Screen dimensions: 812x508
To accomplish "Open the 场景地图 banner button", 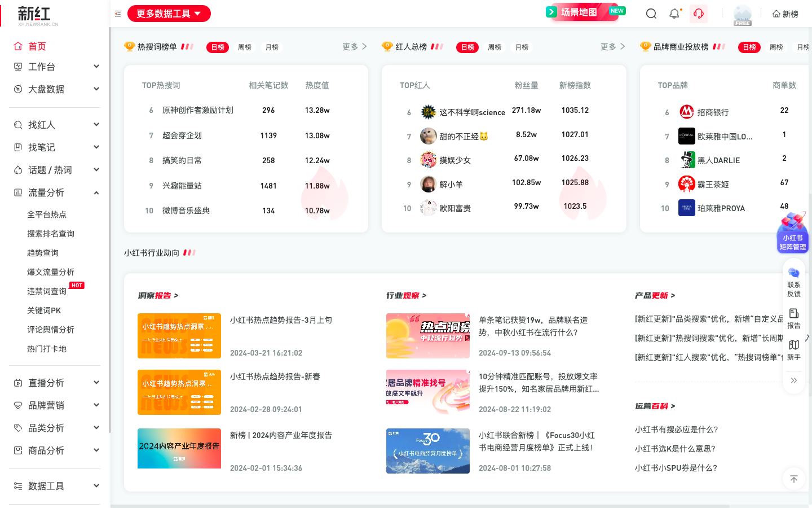I will pos(585,12).
